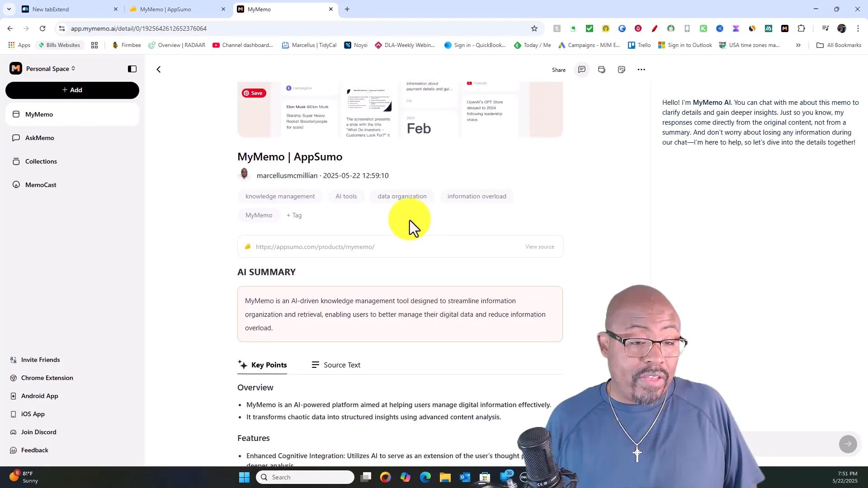Open MyMemo in the sidebar

(72, 114)
